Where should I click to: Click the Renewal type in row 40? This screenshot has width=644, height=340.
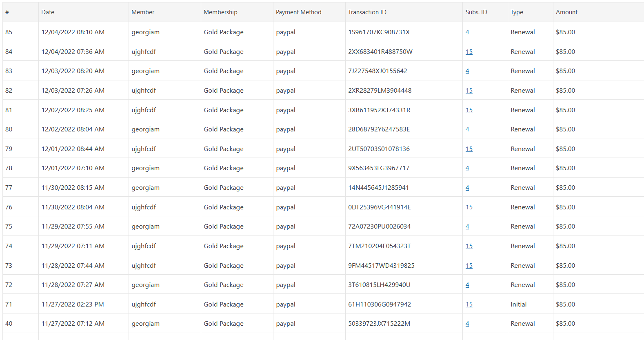point(522,324)
